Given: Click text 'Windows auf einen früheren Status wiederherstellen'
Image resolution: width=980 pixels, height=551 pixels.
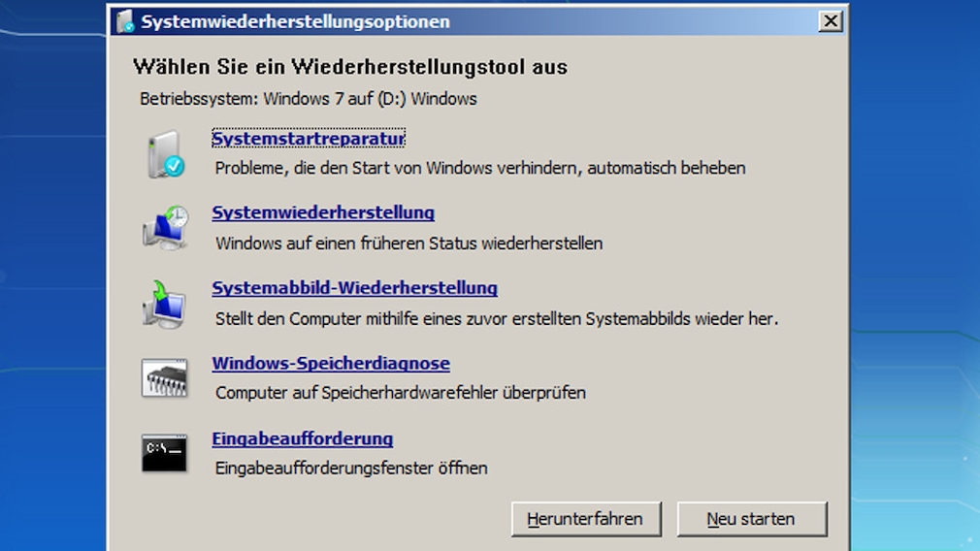Looking at the screenshot, I should click(409, 243).
